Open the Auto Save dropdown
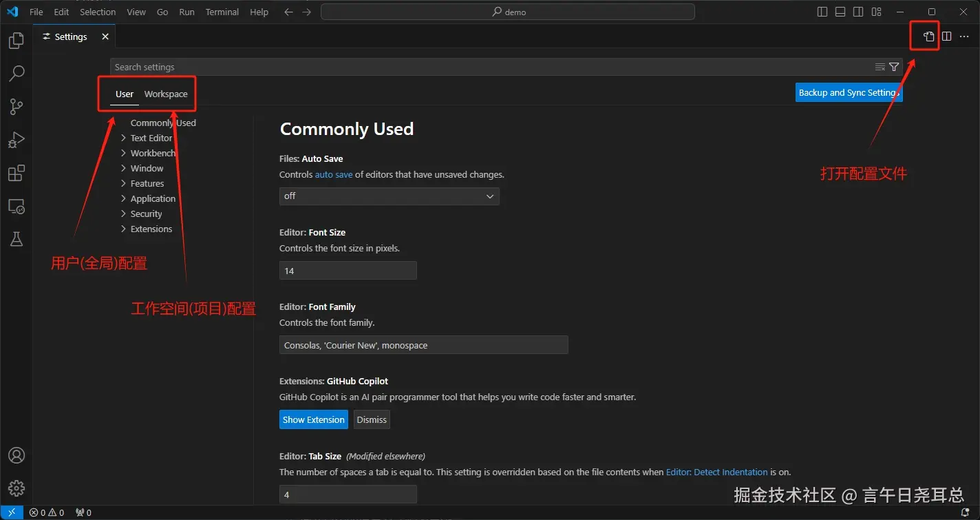Viewport: 980px width, 520px height. pyautogui.click(x=389, y=196)
